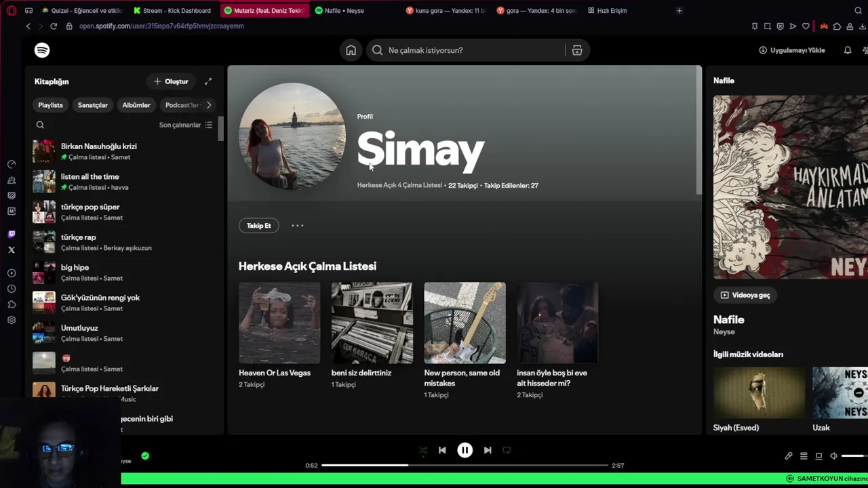Click the green liked-song checkmark
This screenshot has height=488, width=868.
coord(145,456)
